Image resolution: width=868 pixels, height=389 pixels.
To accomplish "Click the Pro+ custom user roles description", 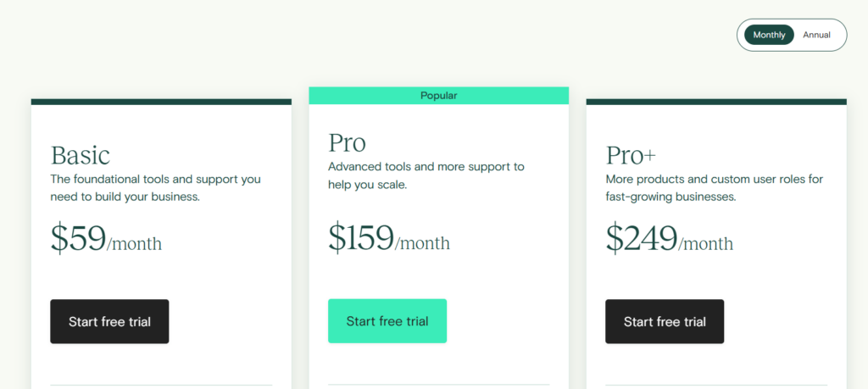I will point(715,188).
